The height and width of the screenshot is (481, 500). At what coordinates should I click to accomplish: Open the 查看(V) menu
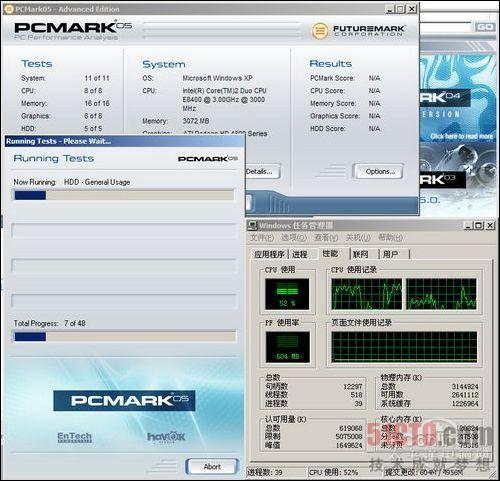click(326, 238)
